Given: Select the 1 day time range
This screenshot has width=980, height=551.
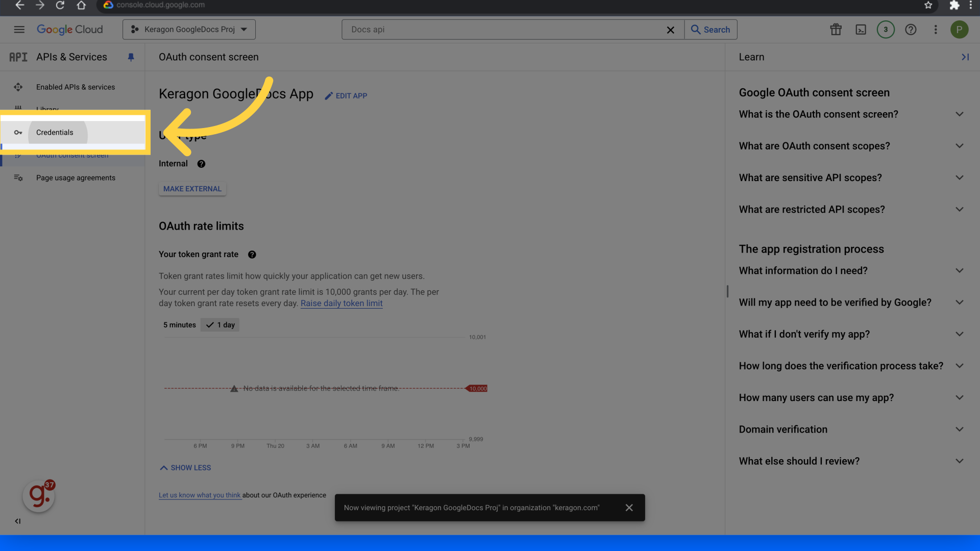Looking at the screenshot, I should [x=220, y=325].
